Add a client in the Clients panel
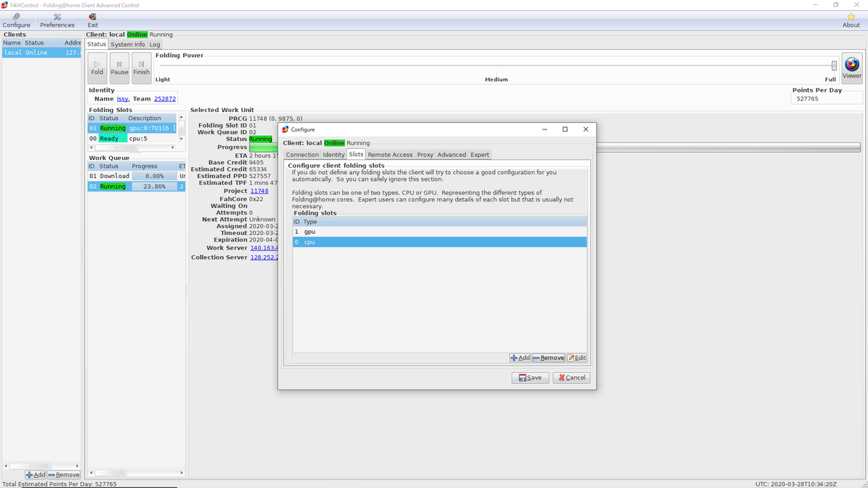 tap(35, 474)
